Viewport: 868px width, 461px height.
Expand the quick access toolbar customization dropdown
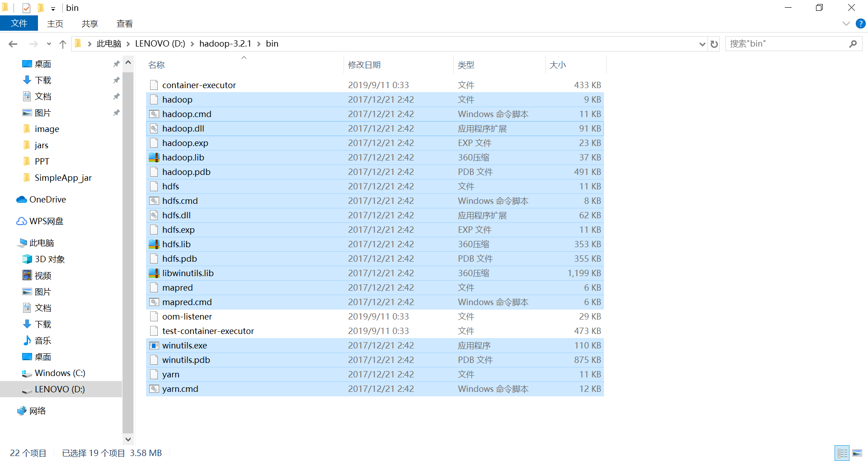tap(53, 8)
